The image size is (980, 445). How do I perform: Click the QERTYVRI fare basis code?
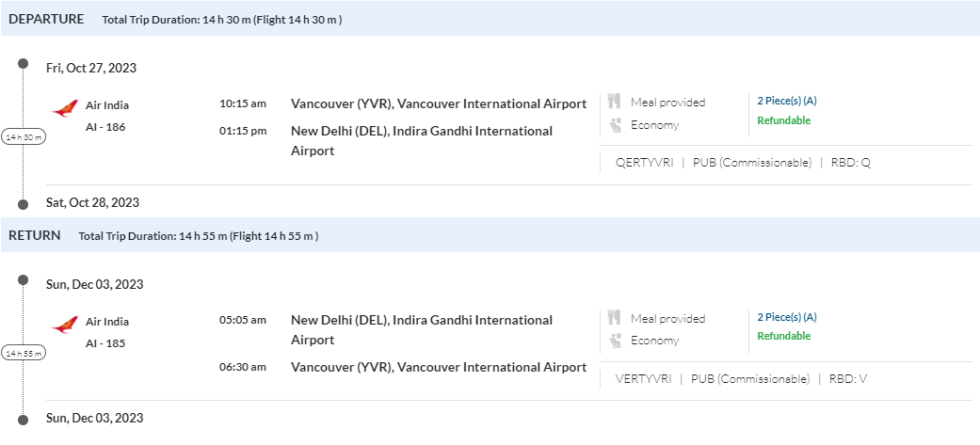point(643,163)
